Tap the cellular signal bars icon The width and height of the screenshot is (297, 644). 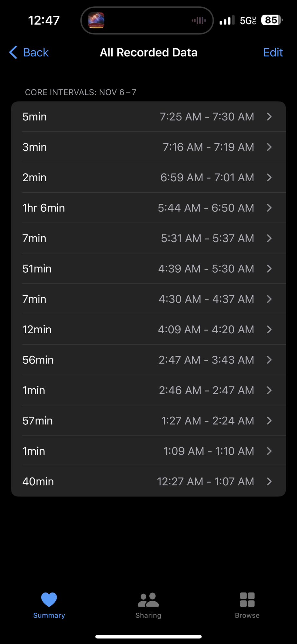pos(227,21)
